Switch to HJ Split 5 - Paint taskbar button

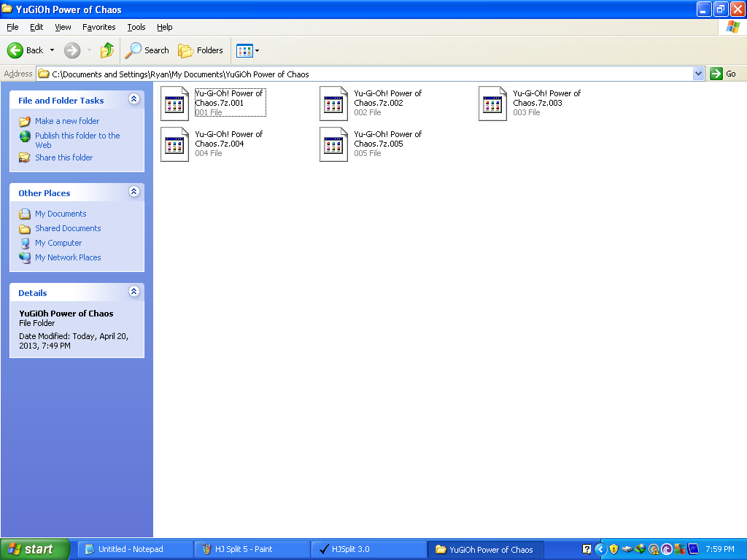click(x=252, y=549)
